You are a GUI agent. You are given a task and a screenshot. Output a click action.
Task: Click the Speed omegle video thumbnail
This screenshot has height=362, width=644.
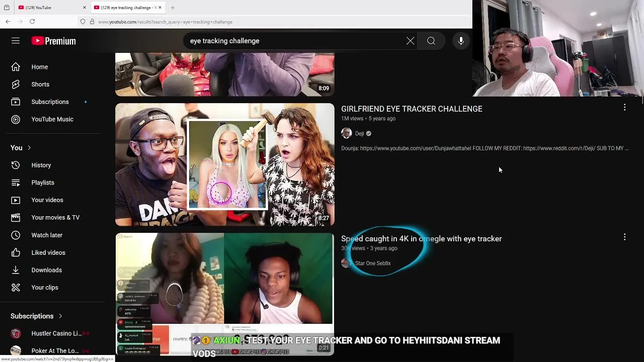pos(224,294)
